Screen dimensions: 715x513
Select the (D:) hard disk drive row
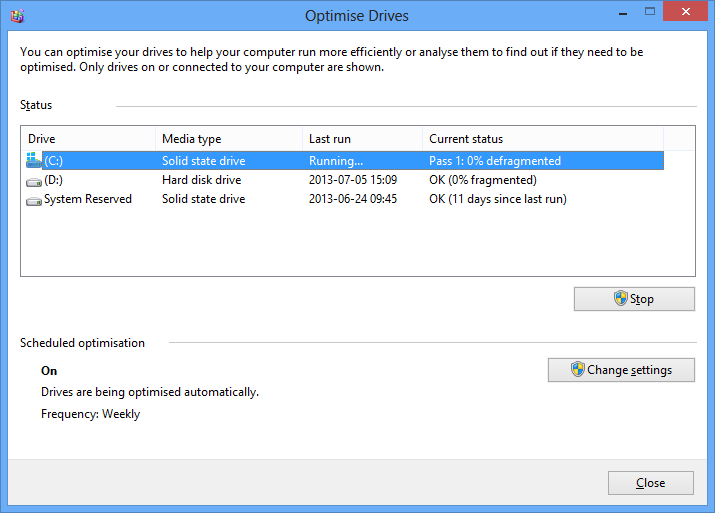click(x=344, y=180)
